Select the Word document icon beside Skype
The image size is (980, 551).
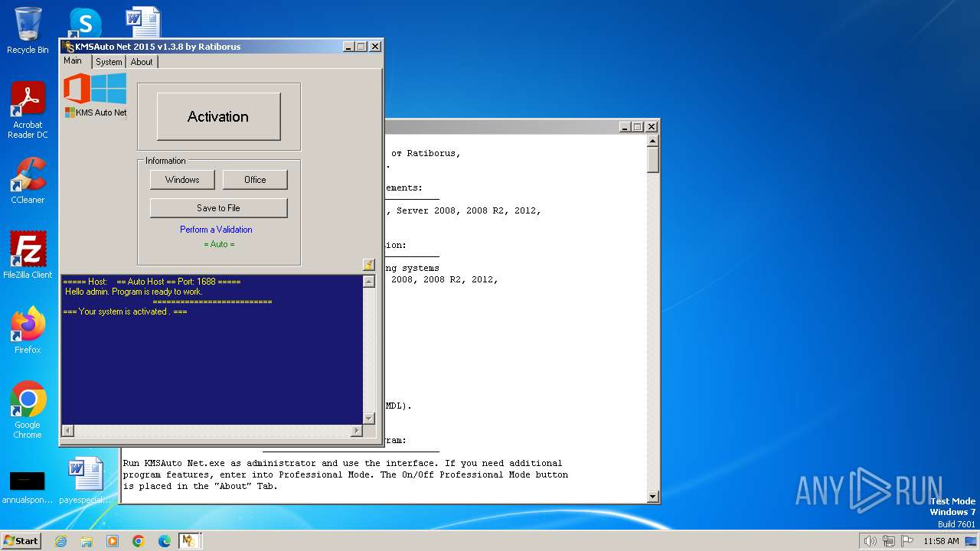tap(143, 23)
